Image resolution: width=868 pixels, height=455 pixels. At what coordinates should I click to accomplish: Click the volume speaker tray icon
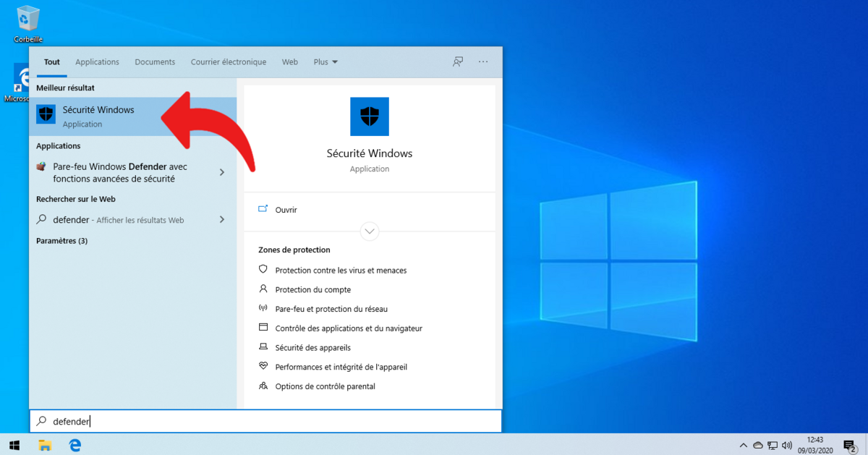pos(787,445)
